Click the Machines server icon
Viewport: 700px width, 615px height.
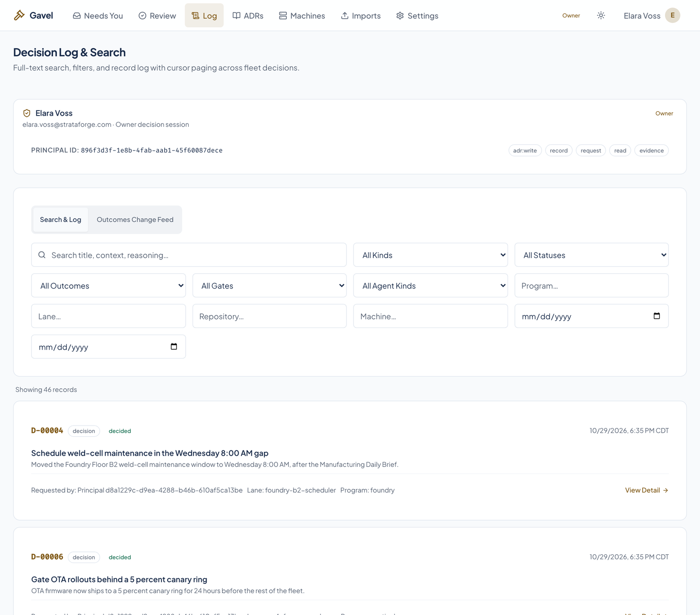coord(283,16)
